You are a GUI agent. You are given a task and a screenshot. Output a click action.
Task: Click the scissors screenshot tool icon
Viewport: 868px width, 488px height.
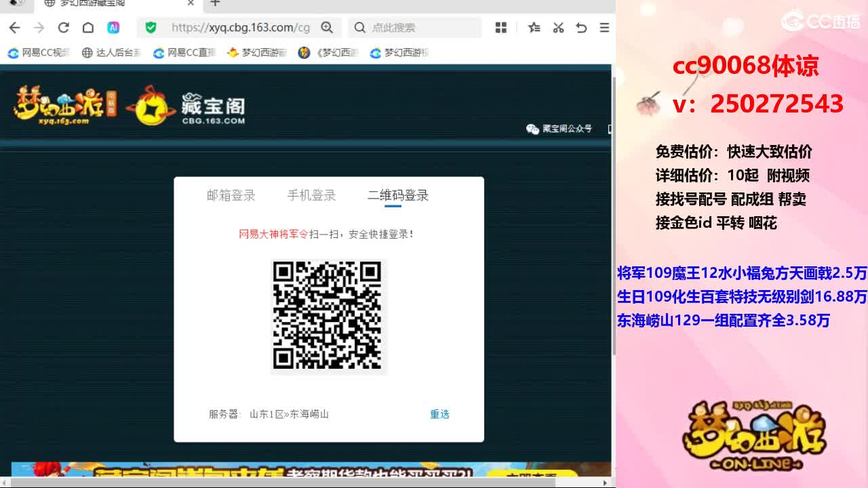(558, 28)
